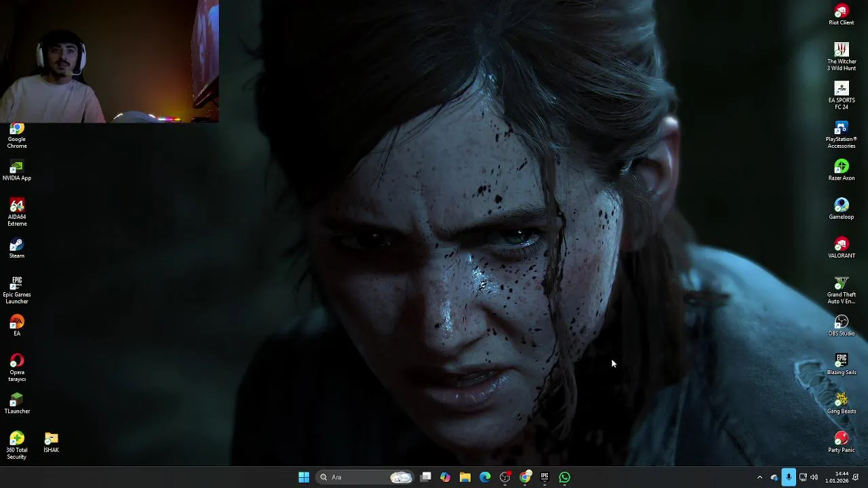Click the OneDrive cloud tray icon
This screenshot has width=868, height=488.
click(774, 477)
